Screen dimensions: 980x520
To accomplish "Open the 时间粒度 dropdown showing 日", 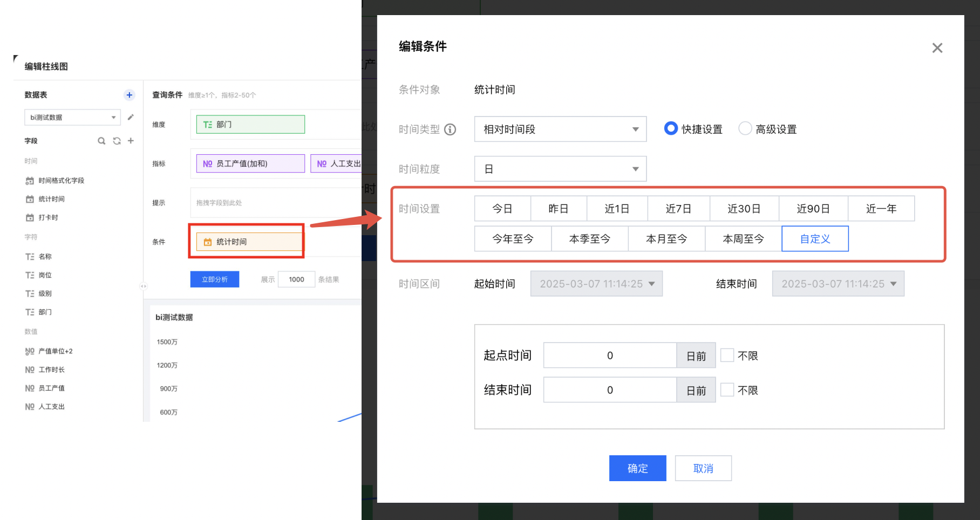I will click(560, 169).
